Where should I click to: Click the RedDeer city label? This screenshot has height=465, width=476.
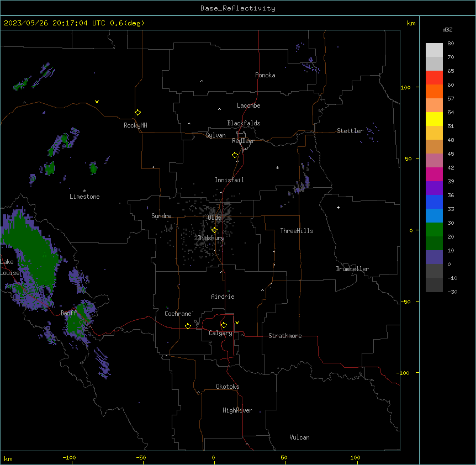tap(243, 141)
